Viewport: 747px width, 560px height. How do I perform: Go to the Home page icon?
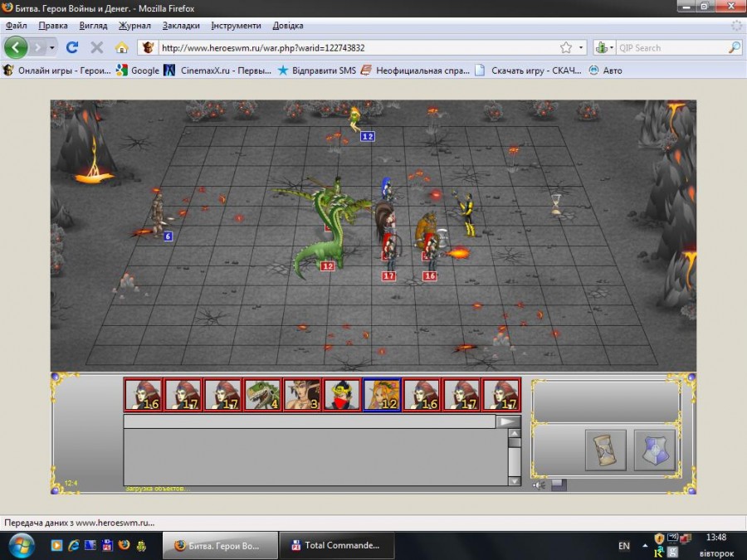pyautogui.click(x=121, y=47)
